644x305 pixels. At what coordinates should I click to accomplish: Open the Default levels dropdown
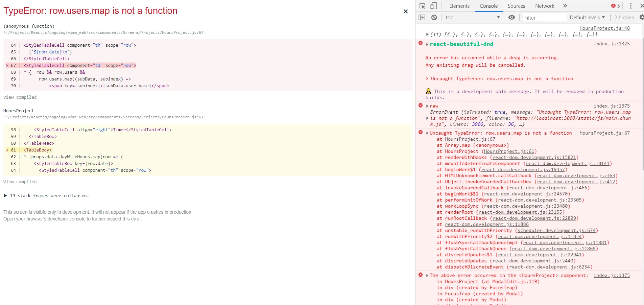587,18
